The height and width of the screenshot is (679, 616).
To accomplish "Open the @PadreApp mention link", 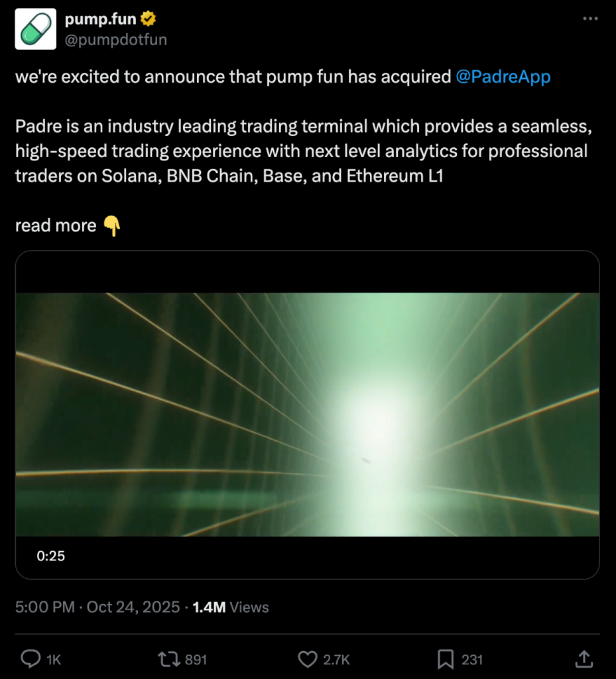I will 503,77.
